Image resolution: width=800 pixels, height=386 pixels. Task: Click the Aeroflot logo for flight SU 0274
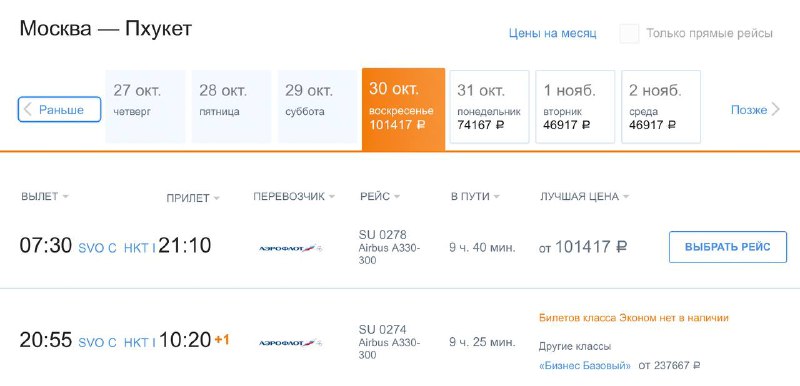290,343
